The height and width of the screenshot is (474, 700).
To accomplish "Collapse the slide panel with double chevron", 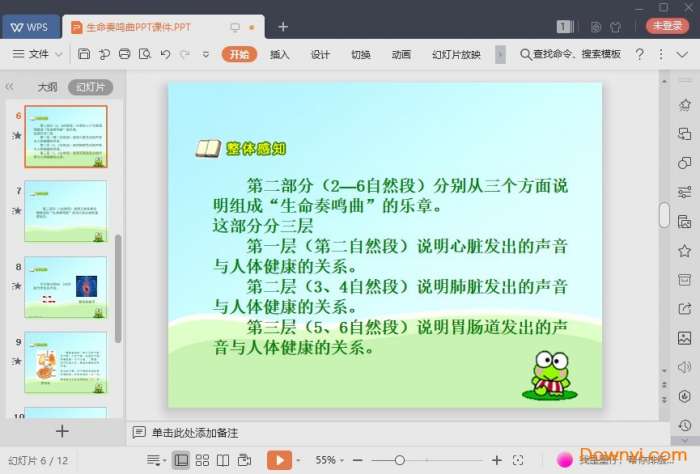I will pyautogui.click(x=9, y=87).
